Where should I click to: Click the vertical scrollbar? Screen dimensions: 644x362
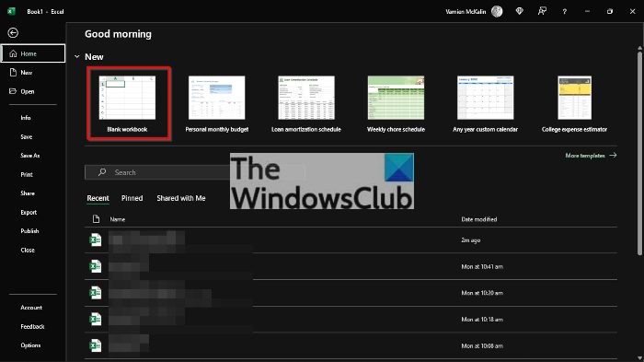pyautogui.click(x=640, y=153)
